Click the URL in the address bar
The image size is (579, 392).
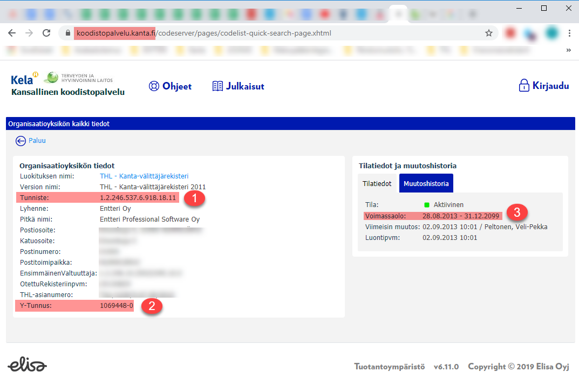204,33
